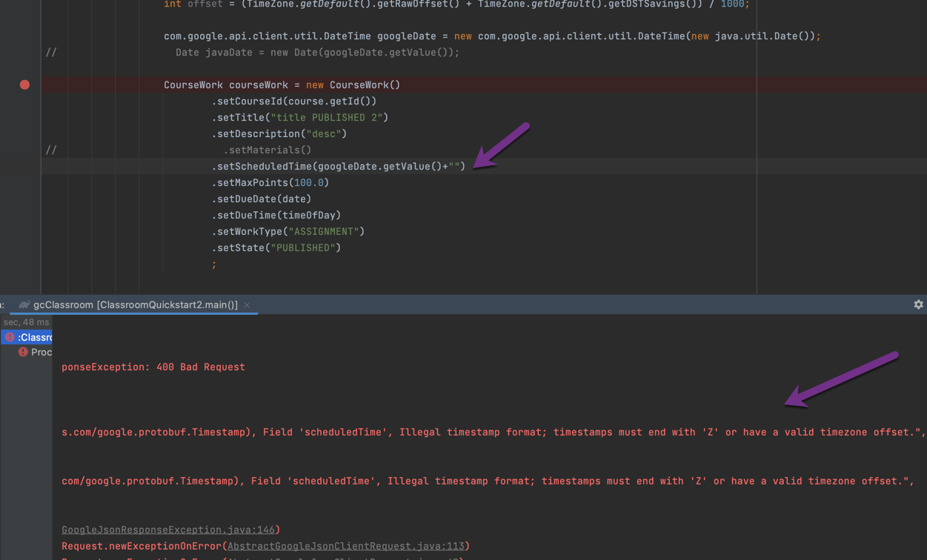Click 'CourseWork courseWork = new CourseWork()'
Screen dimensions: 927x560
pos(282,85)
